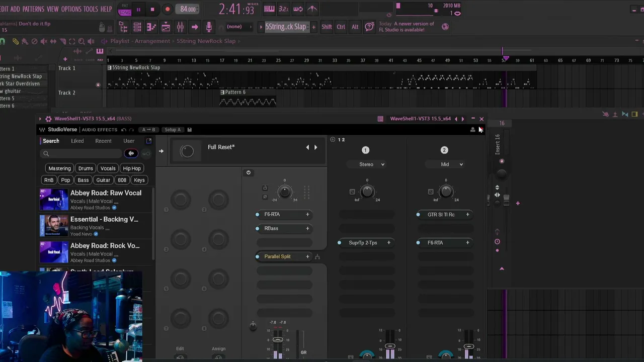Pause playback in the transport bar
The image size is (644, 362).
point(138,9)
